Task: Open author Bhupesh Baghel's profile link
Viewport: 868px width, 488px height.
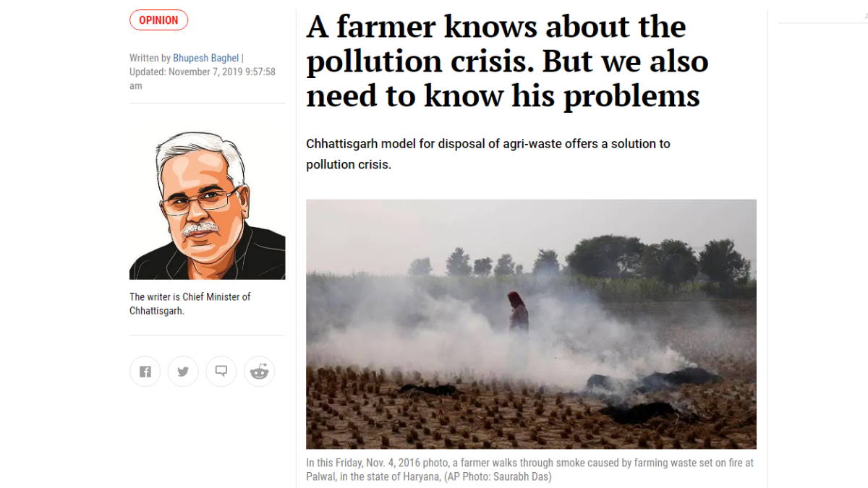Action: tap(205, 58)
